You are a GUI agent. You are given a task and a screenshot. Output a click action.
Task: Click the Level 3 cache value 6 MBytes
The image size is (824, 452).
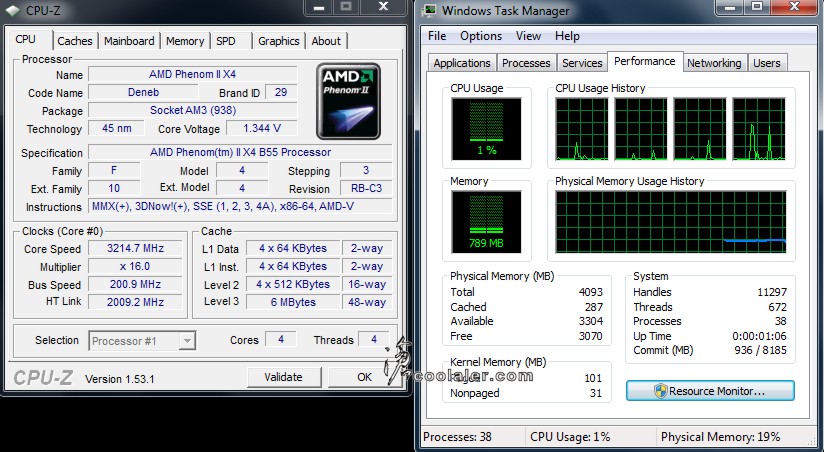tap(293, 302)
